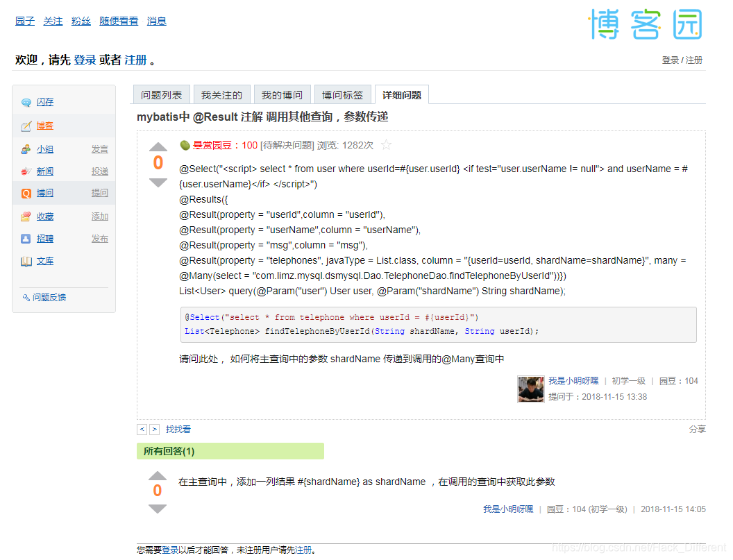Viewport: 733px width, 560px height.
Task: Open 闪存 in the sidebar
Action: tap(45, 103)
